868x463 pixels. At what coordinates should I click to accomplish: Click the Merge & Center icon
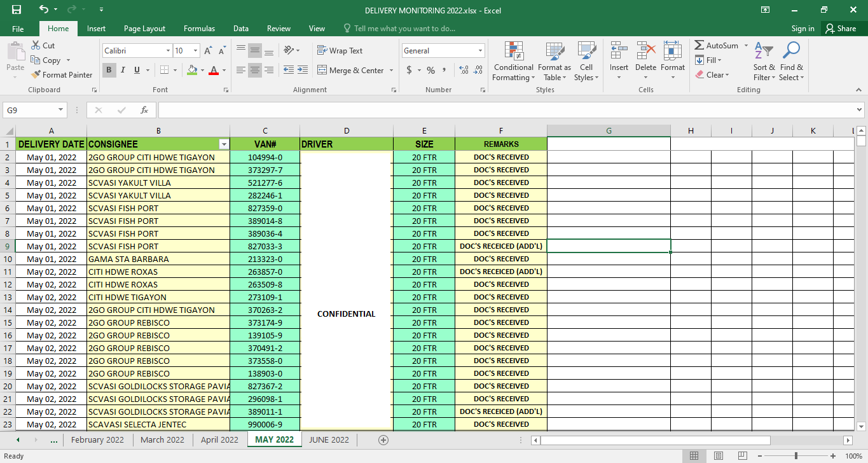322,70
